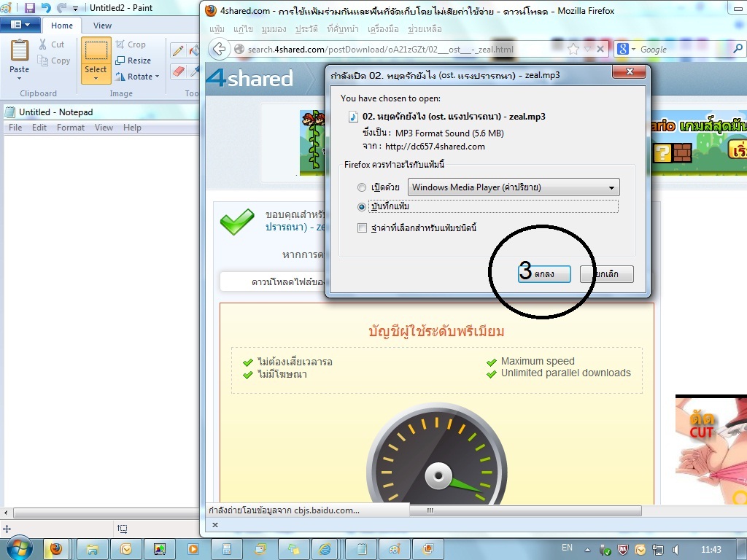Close the file download dialog

pyautogui.click(x=629, y=71)
